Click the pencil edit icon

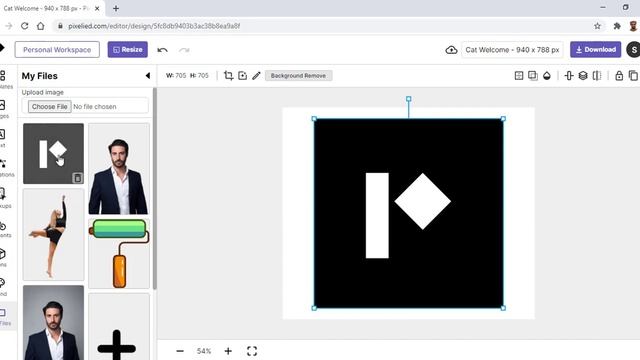256,76
